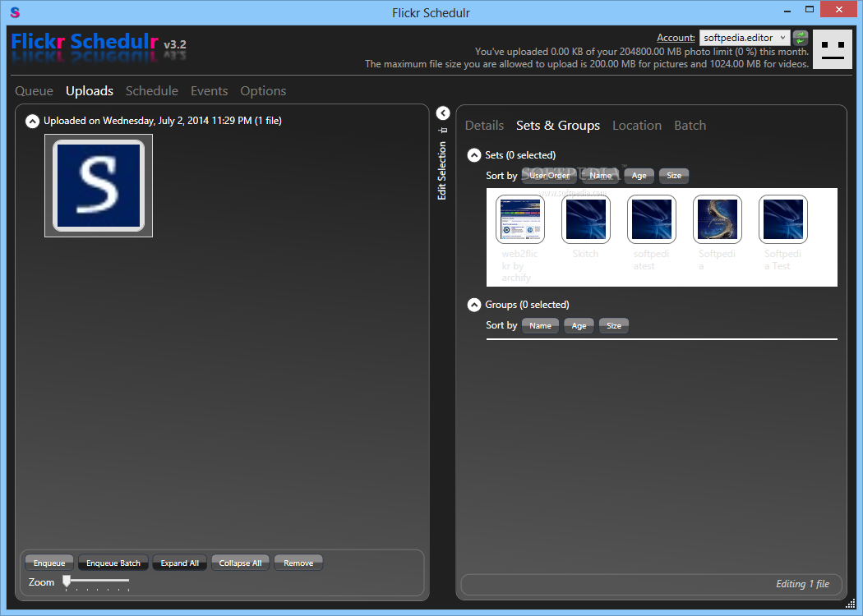Toggle the Edit Selection pin icon
The width and height of the screenshot is (863, 616).
tap(443, 131)
